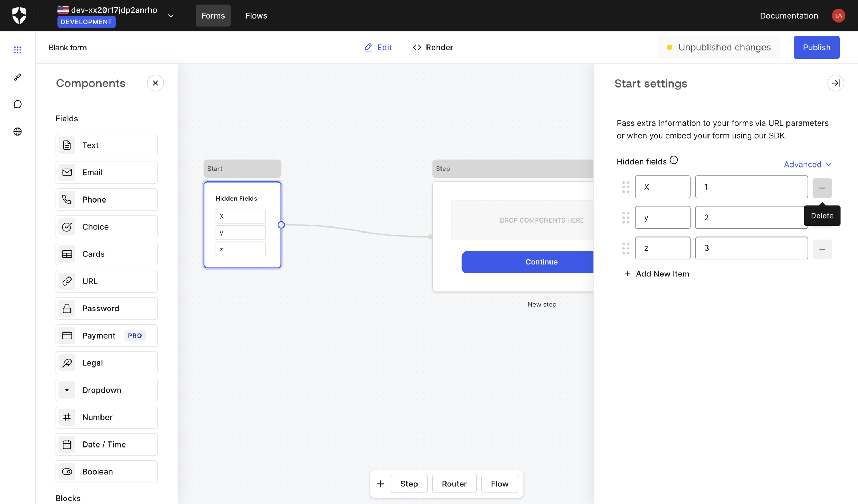Edit the z hidden field key input
The width and height of the screenshot is (858, 504).
pyautogui.click(x=662, y=248)
